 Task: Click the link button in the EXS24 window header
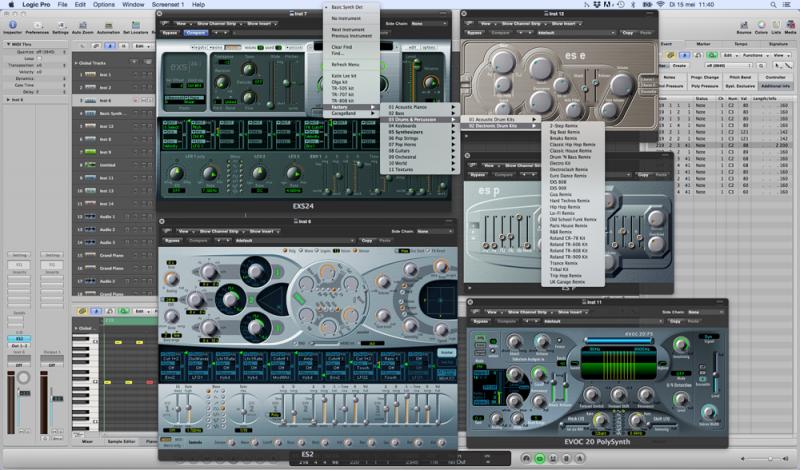point(165,23)
